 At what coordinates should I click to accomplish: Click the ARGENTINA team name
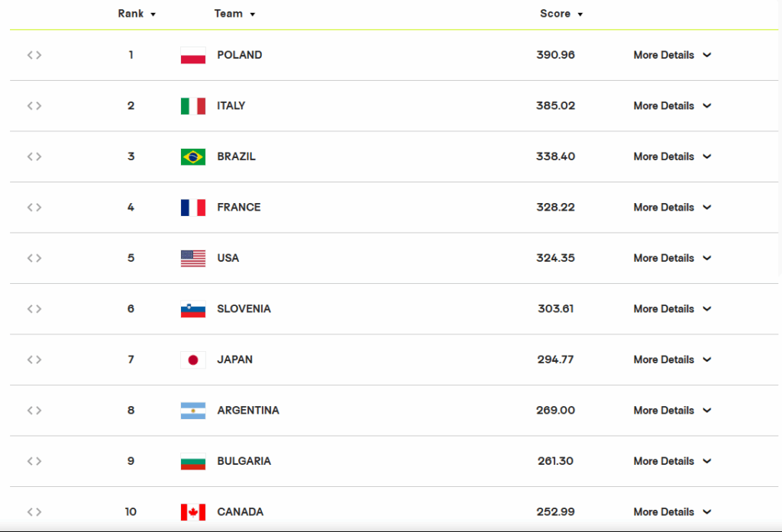click(248, 411)
